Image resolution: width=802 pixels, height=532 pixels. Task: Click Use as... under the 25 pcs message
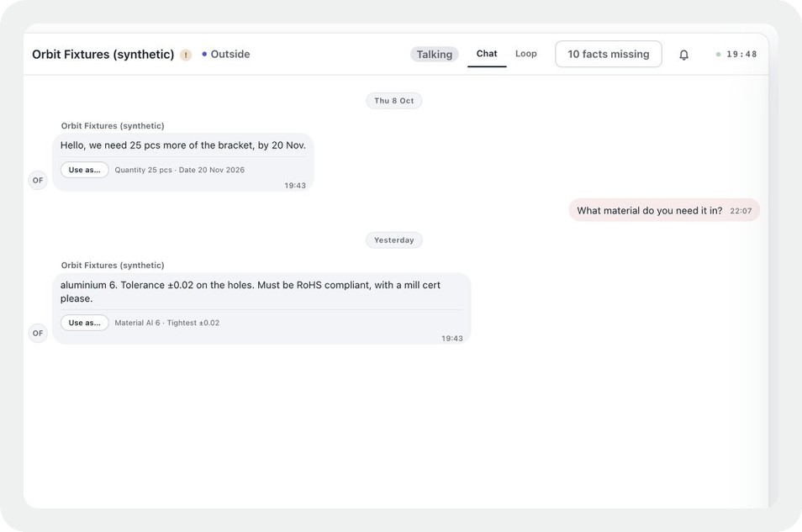point(84,170)
